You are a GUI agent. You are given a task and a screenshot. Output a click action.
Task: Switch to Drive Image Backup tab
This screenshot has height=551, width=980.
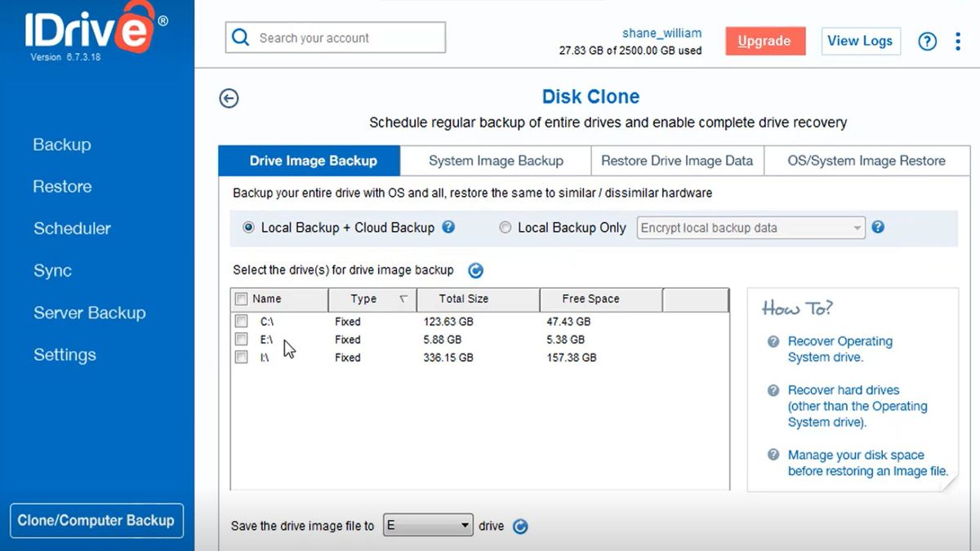coord(309,161)
